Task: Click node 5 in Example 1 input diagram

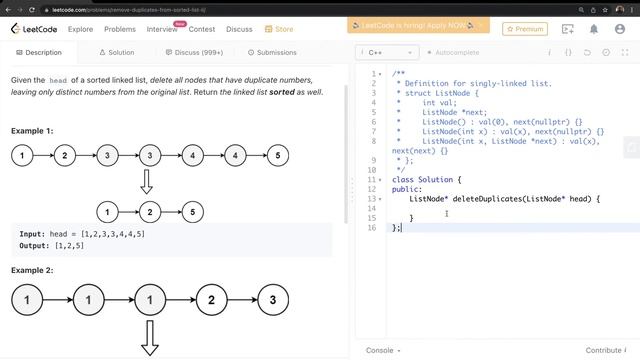Action: pyautogui.click(x=278, y=156)
